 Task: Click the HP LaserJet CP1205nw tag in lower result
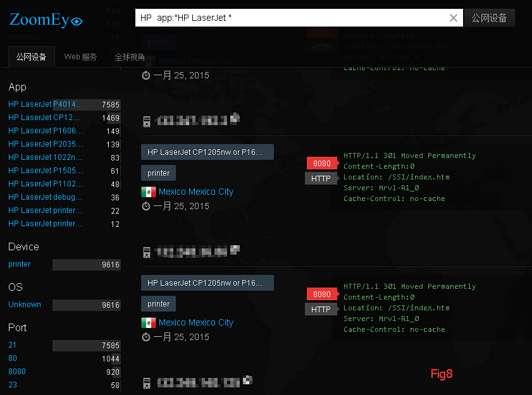(207, 283)
